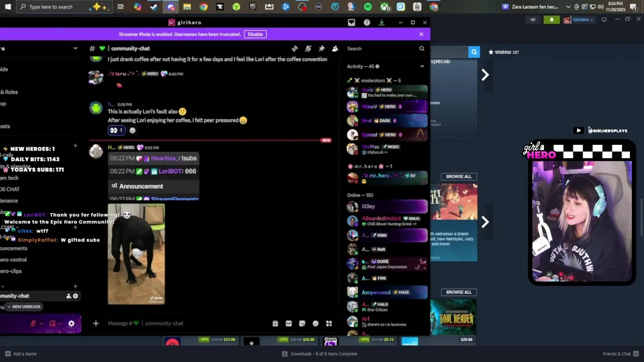
Task: Click invite people icon on community-chat channel
Action: click(69, 296)
